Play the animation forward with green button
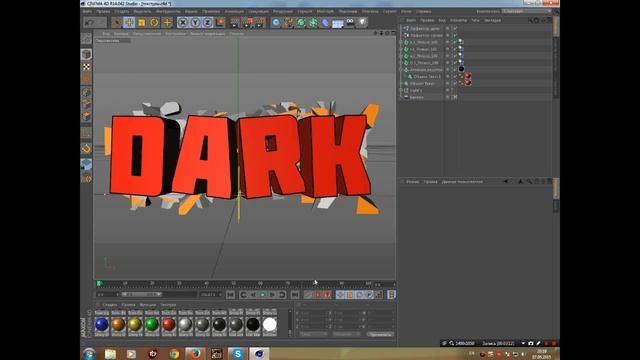The height and width of the screenshot is (360, 640). click(263, 295)
